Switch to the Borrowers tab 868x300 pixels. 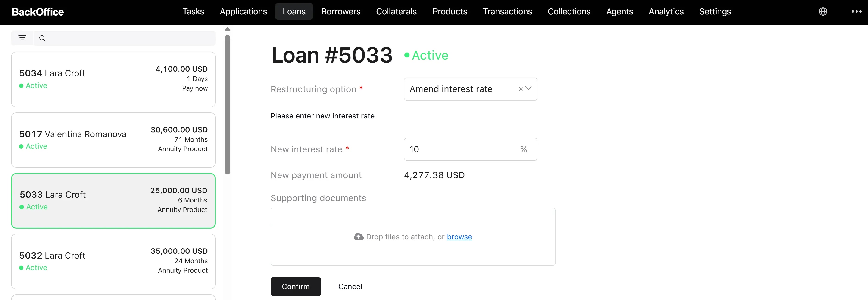(x=341, y=11)
